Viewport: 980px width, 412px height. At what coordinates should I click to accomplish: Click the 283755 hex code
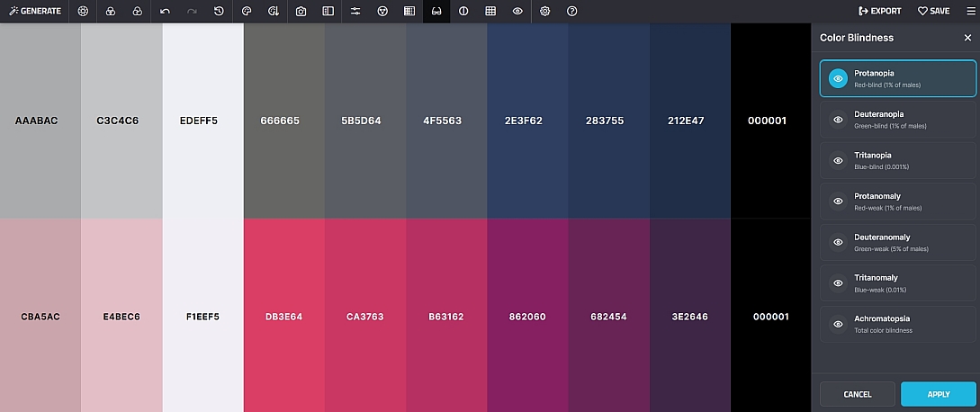click(605, 121)
